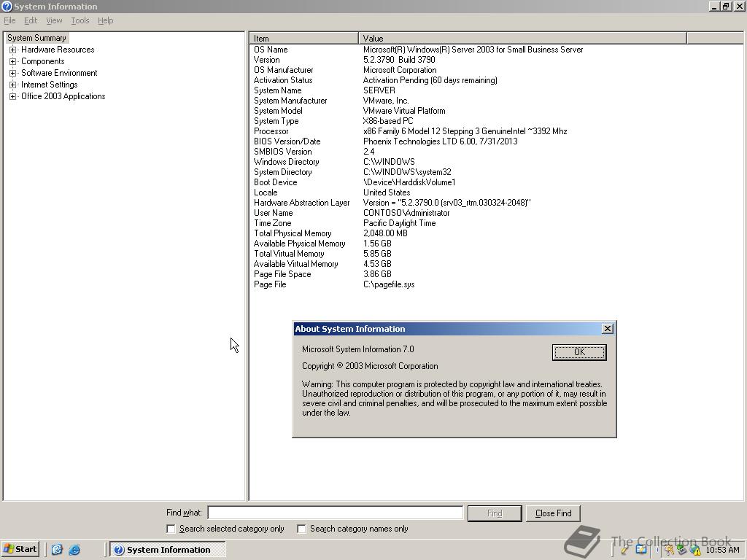Click the System Information taskbar button

click(x=167, y=550)
